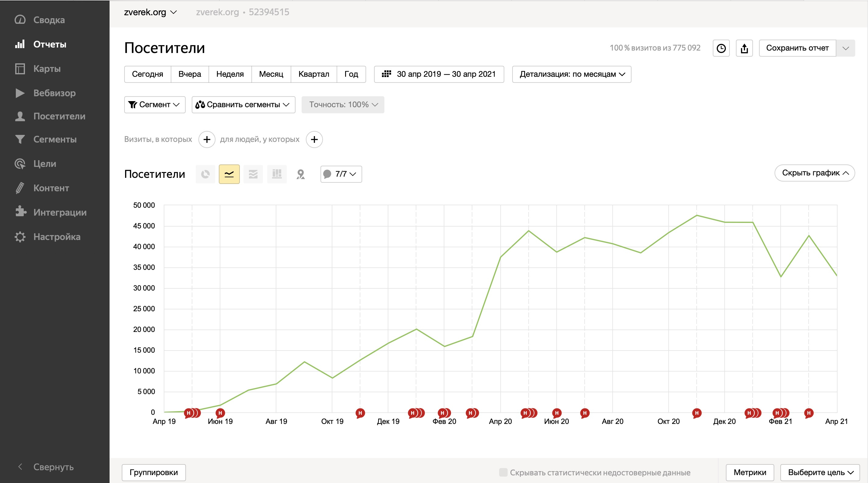Select the stacked area chart icon
This screenshot has height=483, width=868.
(x=253, y=174)
